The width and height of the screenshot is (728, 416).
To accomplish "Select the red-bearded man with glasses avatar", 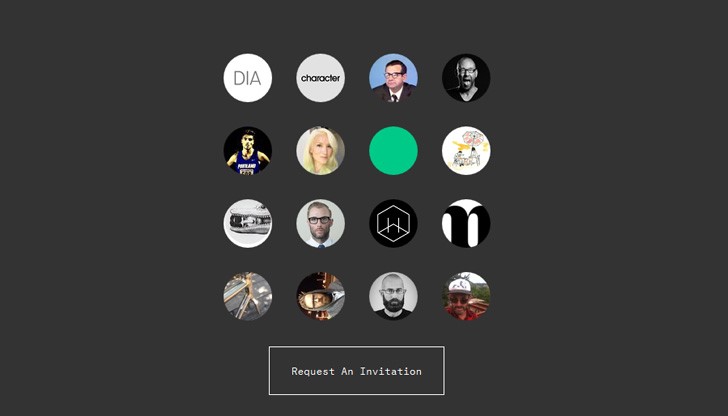I will [x=320, y=223].
